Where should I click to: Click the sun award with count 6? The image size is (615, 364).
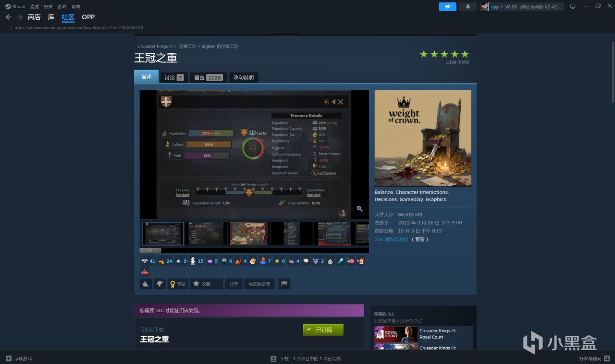coord(279,261)
